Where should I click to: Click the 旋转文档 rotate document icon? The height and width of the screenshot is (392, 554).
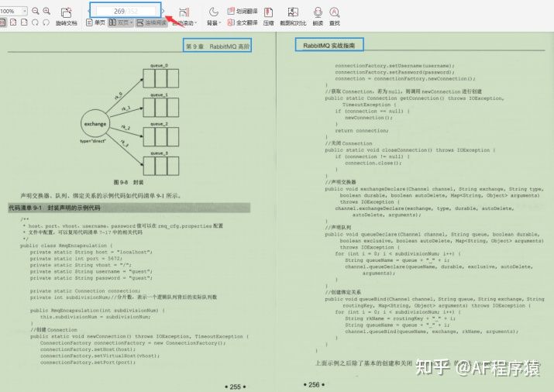point(66,12)
